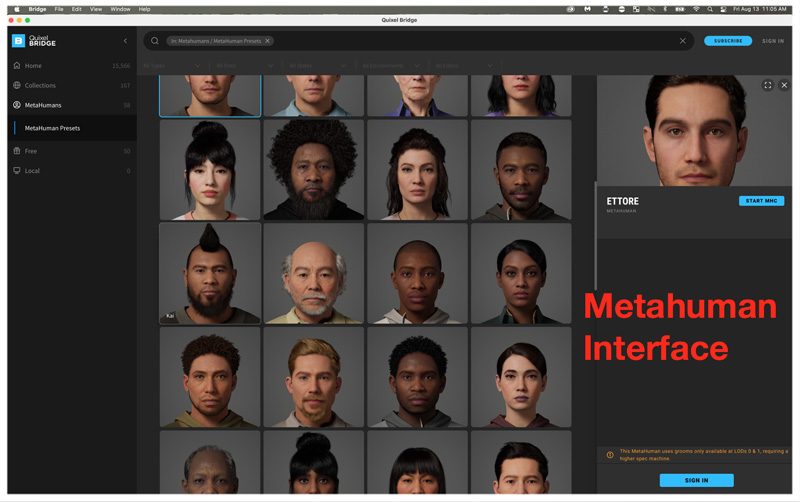The image size is (800, 502).
Task: Open the Edit menu in the menu bar
Action: tap(76, 9)
